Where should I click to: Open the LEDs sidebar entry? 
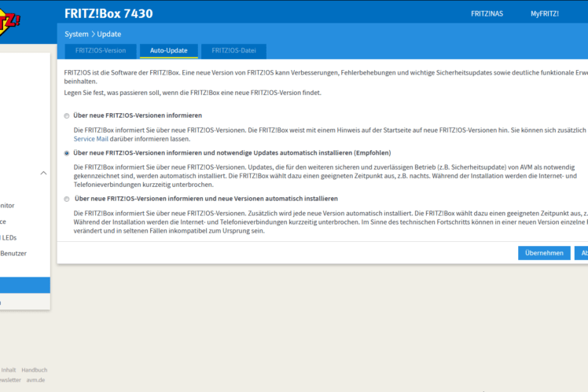pos(8,237)
